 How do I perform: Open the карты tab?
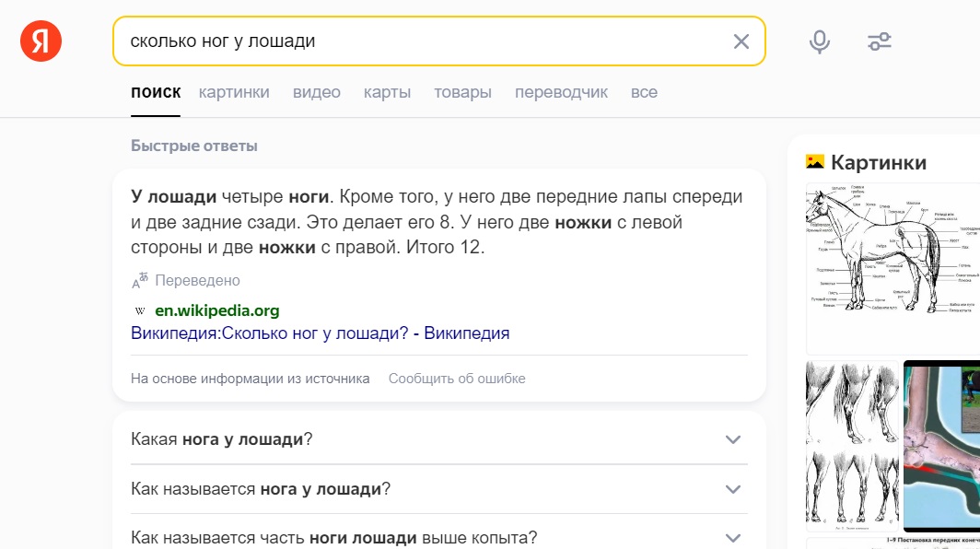387,92
